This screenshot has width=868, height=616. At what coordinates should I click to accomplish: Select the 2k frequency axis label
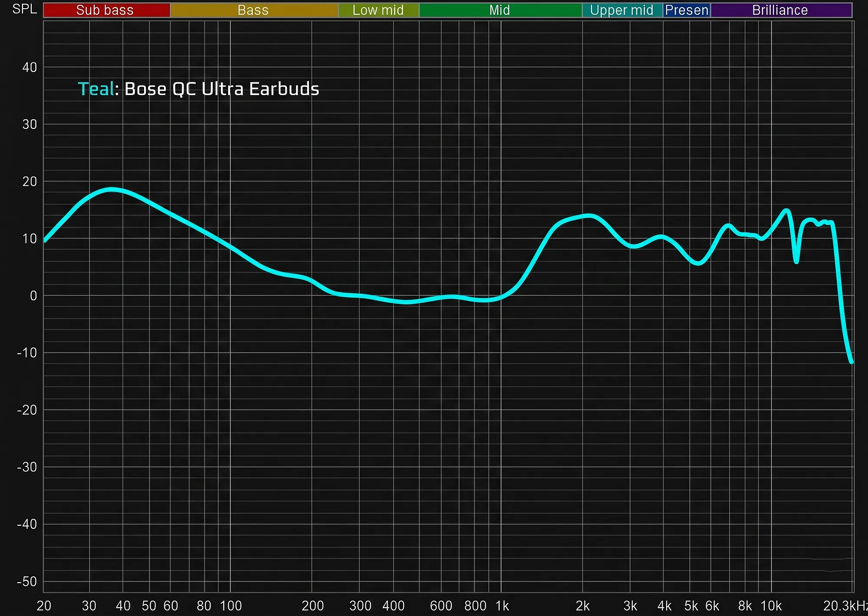582,606
